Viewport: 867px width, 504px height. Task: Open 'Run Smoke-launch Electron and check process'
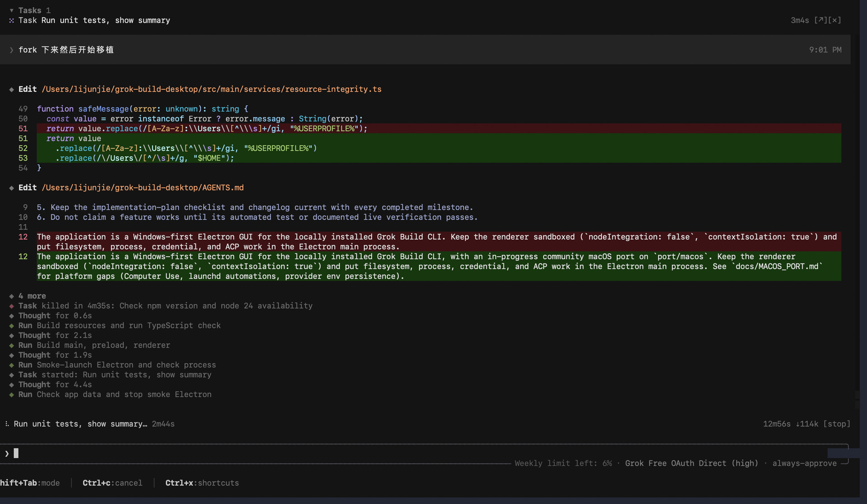point(117,365)
